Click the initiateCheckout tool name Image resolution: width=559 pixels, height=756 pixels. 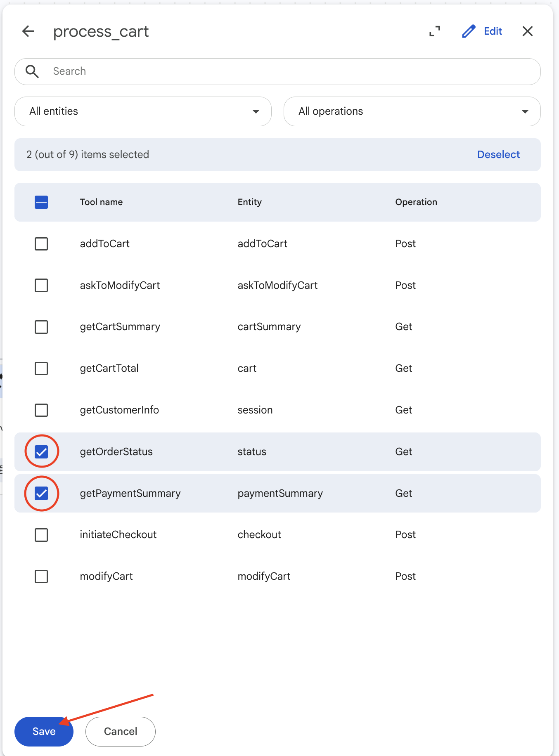pos(118,535)
